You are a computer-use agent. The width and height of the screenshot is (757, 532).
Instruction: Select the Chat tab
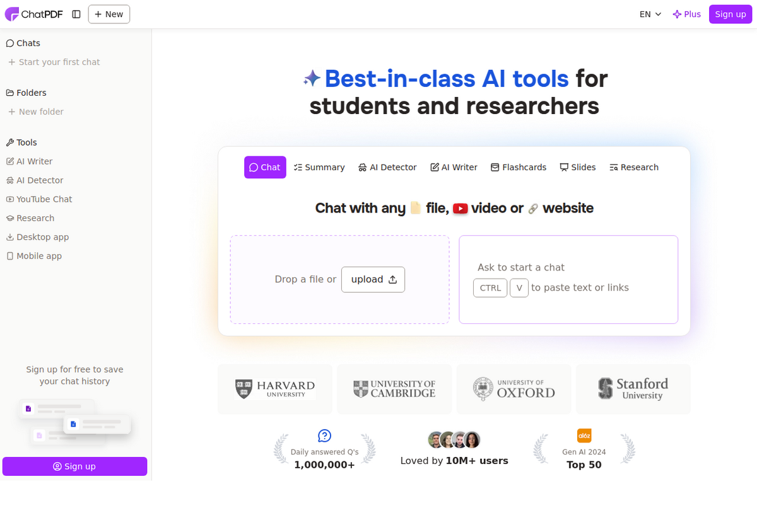tap(265, 167)
